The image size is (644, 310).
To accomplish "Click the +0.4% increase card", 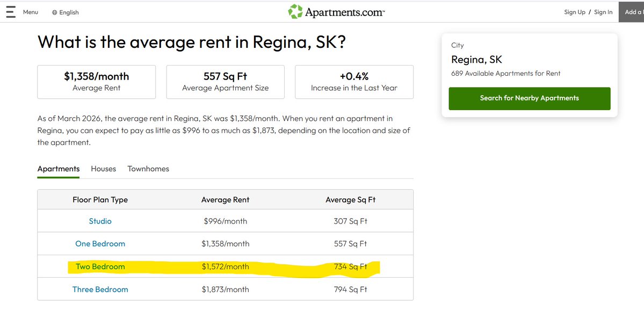I will [x=354, y=82].
